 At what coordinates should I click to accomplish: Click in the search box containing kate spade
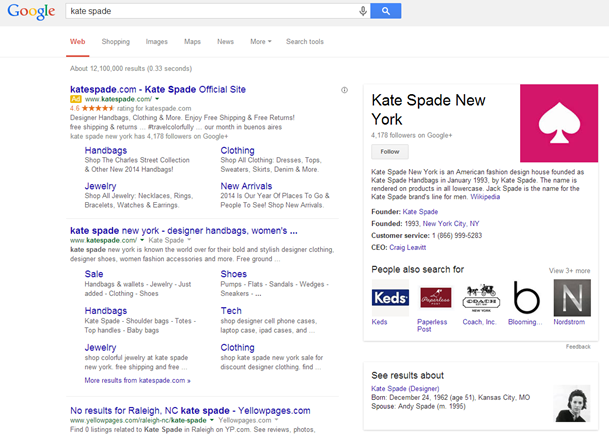coord(210,11)
